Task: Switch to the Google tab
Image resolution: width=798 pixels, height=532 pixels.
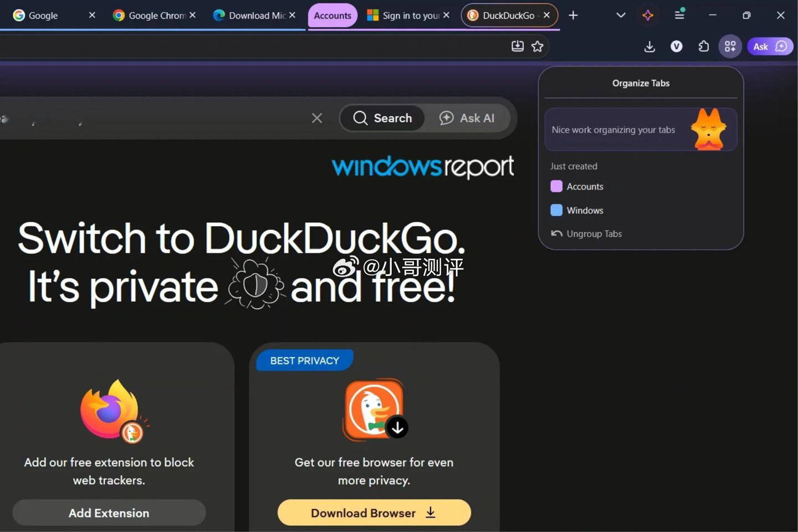Action: click(x=54, y=16)
